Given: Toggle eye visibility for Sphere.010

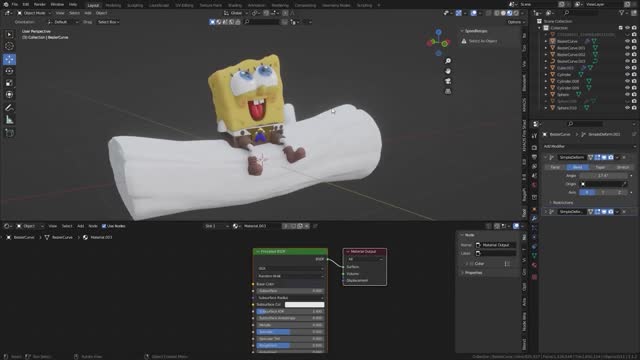Looking at the screenshot, I should [627, 108].
